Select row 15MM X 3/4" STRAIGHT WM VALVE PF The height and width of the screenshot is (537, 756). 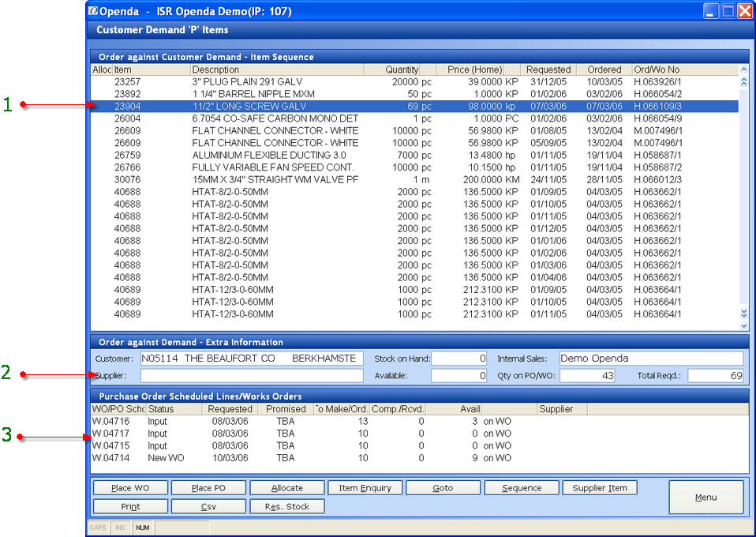414,179
